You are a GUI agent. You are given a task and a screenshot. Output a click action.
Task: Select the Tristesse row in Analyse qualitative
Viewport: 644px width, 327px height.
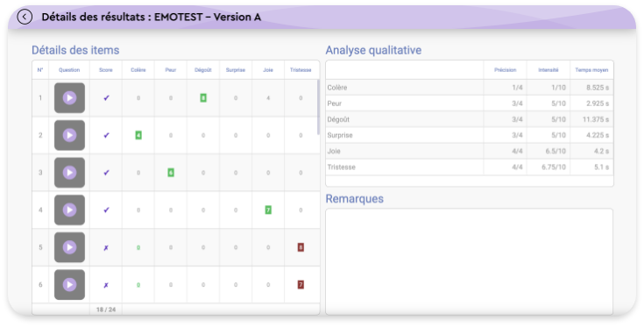470,167
